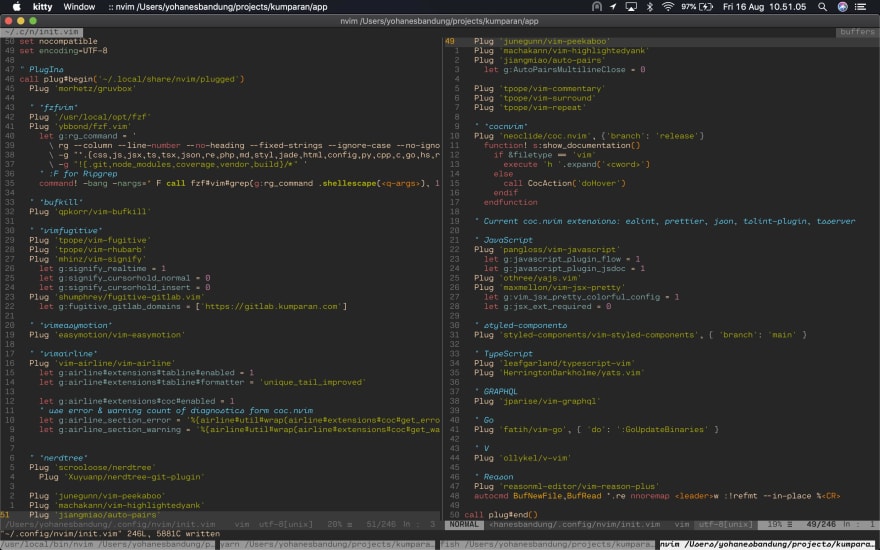Click the location services arrow icon
880x550 pixels.
coord(613,7)
